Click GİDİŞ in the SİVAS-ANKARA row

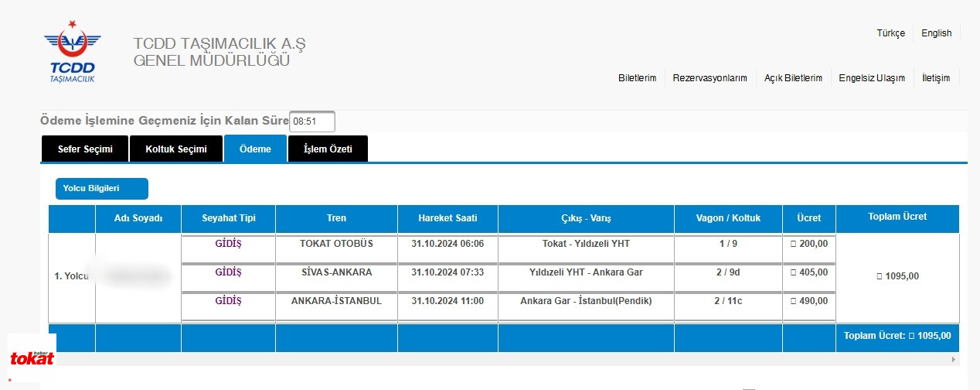tap(228, 272)
